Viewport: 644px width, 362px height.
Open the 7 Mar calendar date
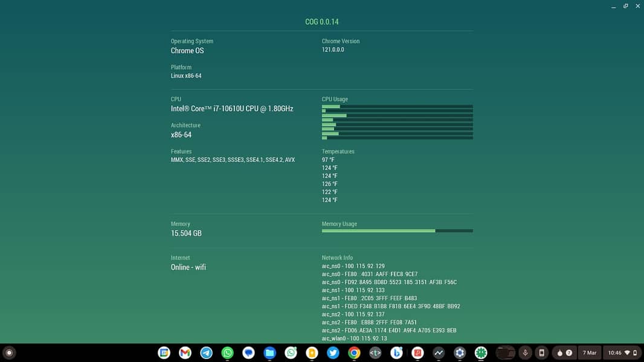tap(589, 353)
